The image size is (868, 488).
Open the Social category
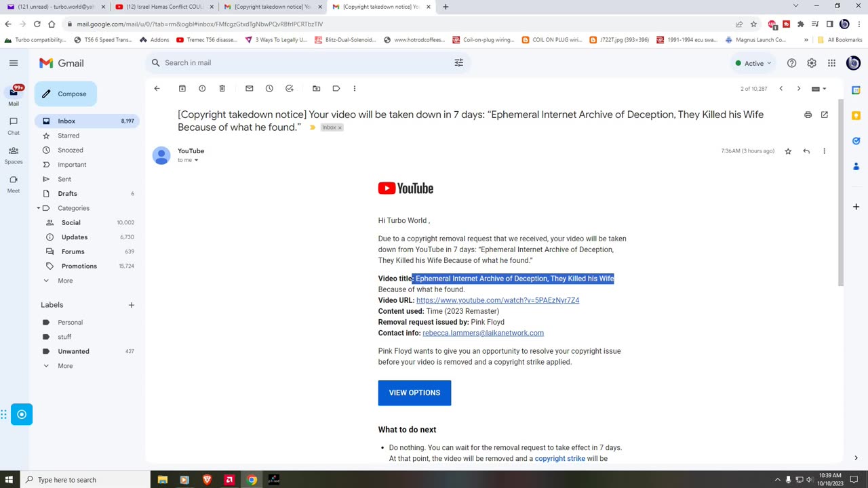(87, 223)
